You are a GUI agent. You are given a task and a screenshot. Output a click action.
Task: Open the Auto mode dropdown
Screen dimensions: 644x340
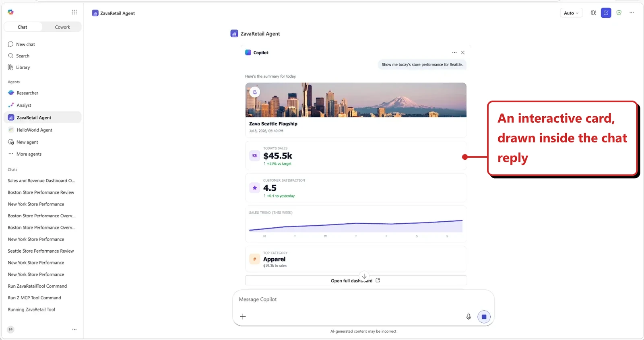pyautogui.click(x=571, y=13)
